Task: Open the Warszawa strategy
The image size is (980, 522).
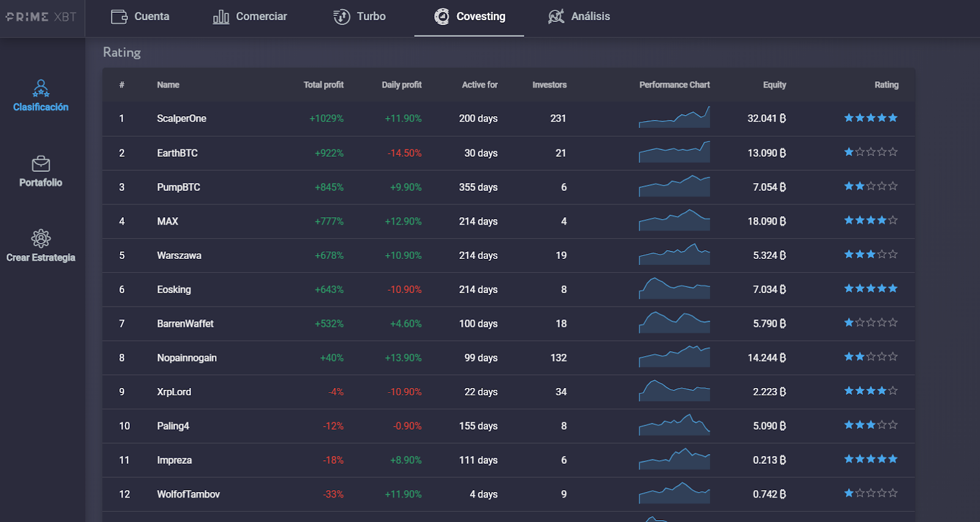Action: (x=179, y=256)
